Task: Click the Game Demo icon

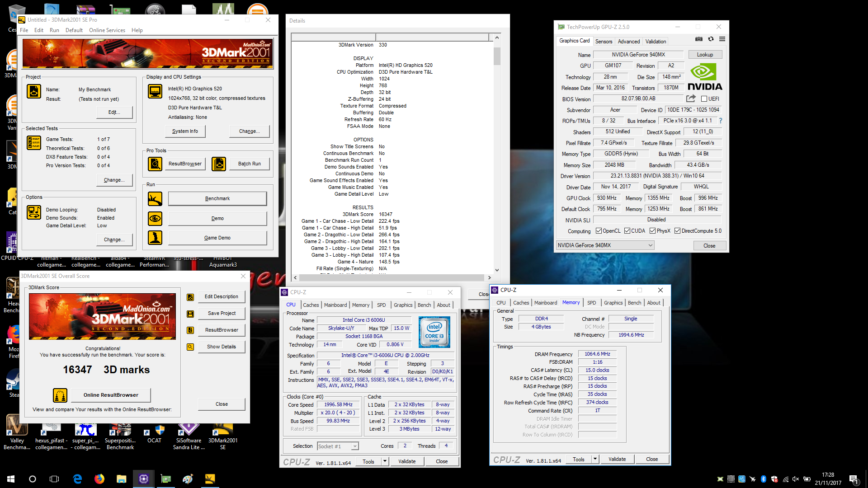Action: click(x=155, y=238)
